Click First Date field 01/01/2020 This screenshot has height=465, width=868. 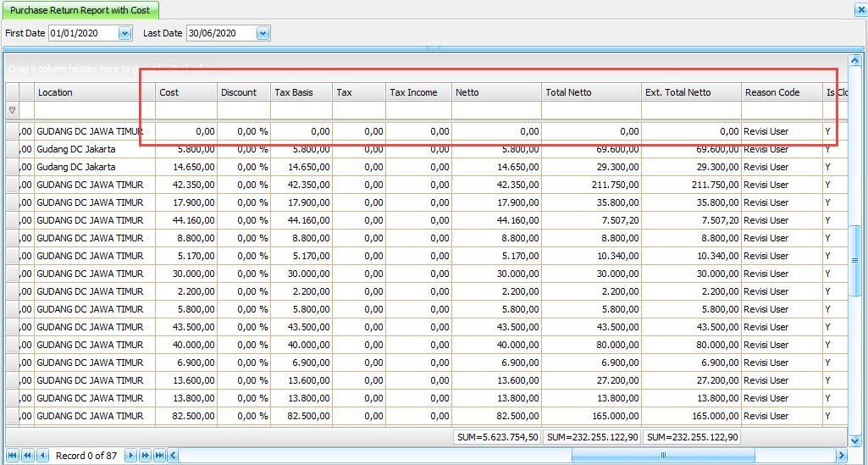[84, 33]
